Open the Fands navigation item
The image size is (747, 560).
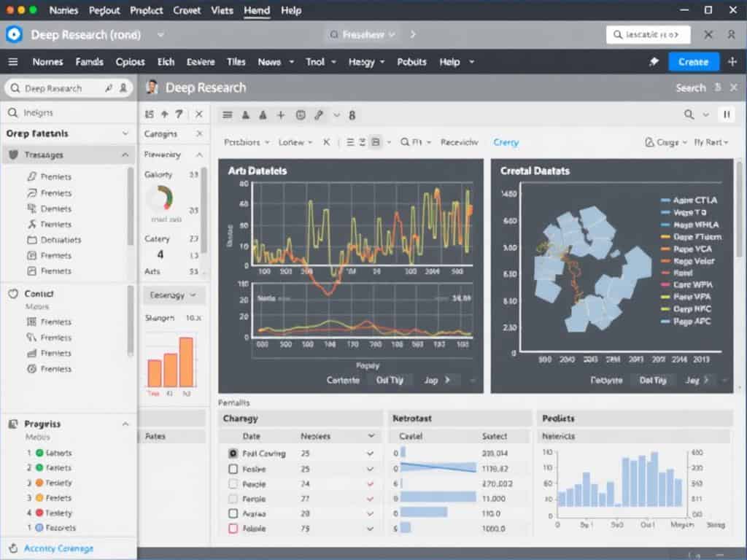[x=89, y=62]
